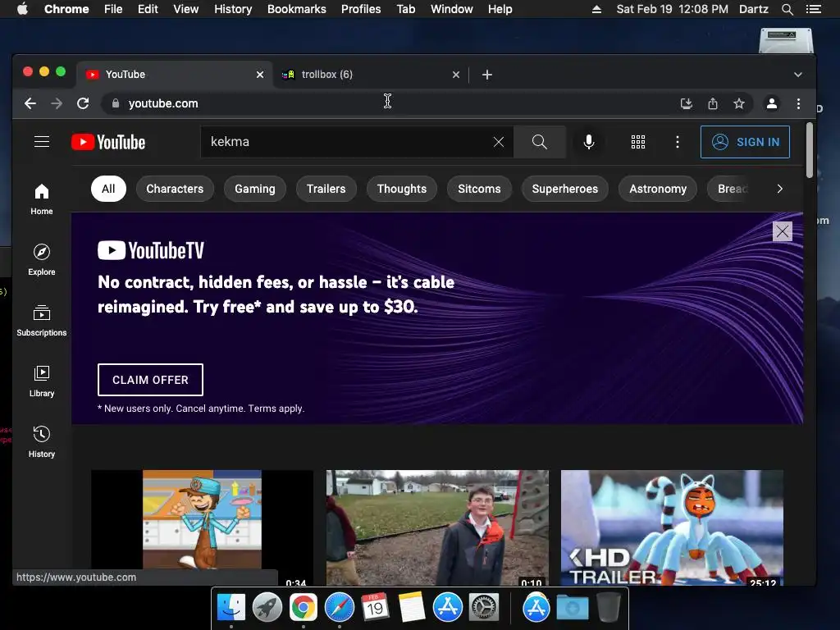Click the browser forward arrow

(57, 103)
